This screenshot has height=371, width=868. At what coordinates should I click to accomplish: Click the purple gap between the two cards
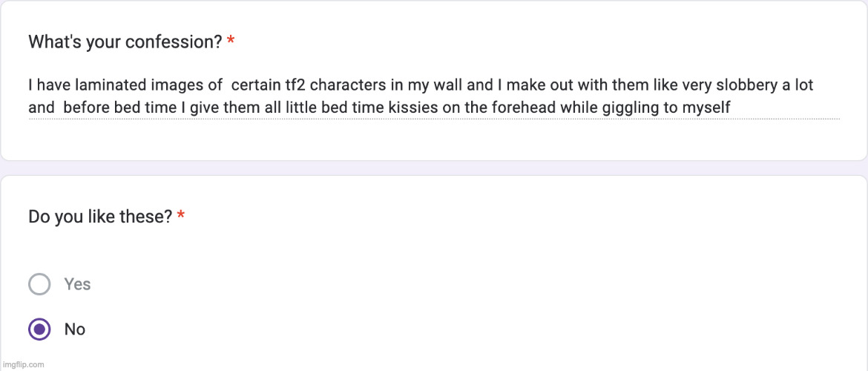coord(434,168)
